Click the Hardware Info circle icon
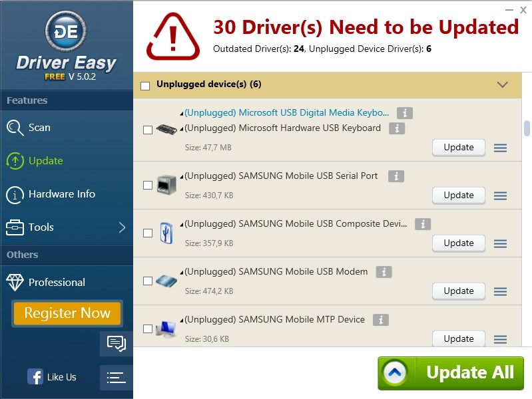This screenshot has width=532, height=399. 15,195
